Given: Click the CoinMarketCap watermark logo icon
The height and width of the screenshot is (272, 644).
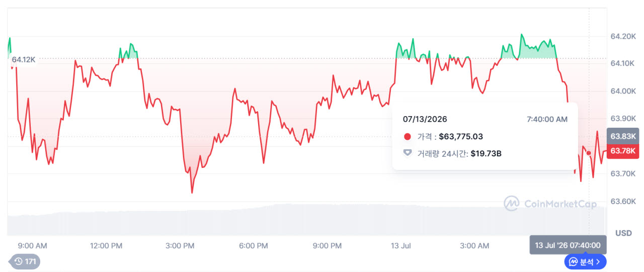Looking at the screenshot, I should tap(512, 204).
